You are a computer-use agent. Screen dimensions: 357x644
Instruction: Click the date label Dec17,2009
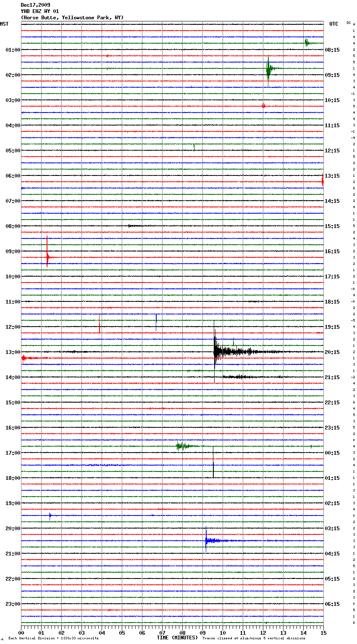click(x=35, y=5)
